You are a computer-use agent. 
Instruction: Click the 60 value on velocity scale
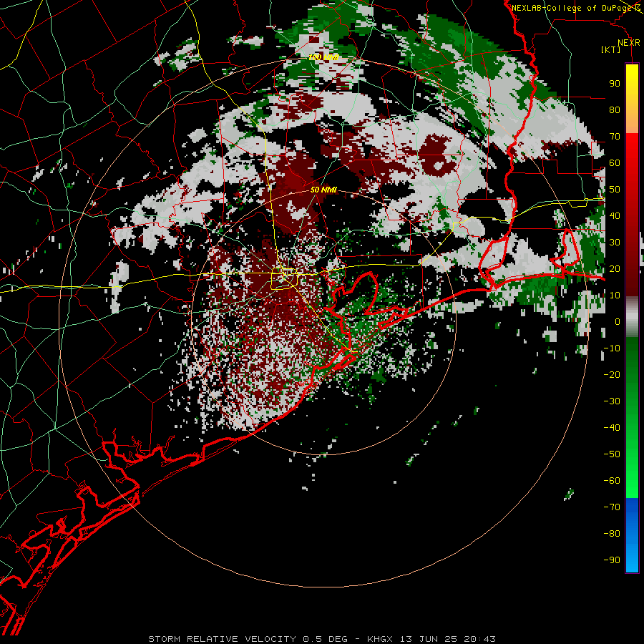coord(615,162)
